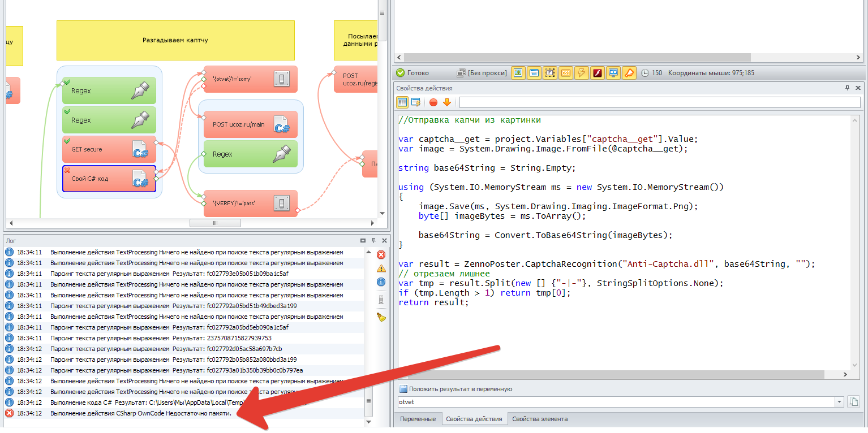Click the frames icon in status bar
The height and width of the screenshot is (433, 868).
549,73
